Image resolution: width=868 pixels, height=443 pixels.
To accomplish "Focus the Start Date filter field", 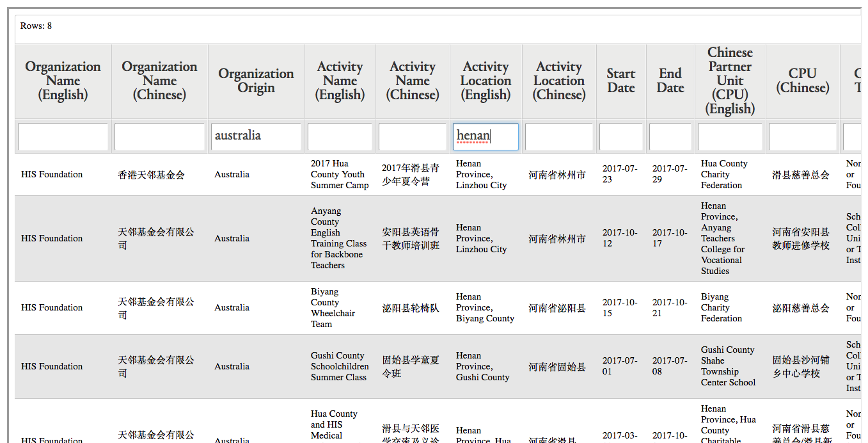I will 620,136.
